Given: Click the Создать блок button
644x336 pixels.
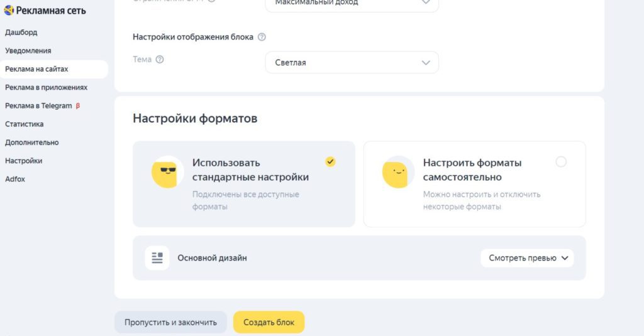Looking at the screenshot, I should [269, 322].
